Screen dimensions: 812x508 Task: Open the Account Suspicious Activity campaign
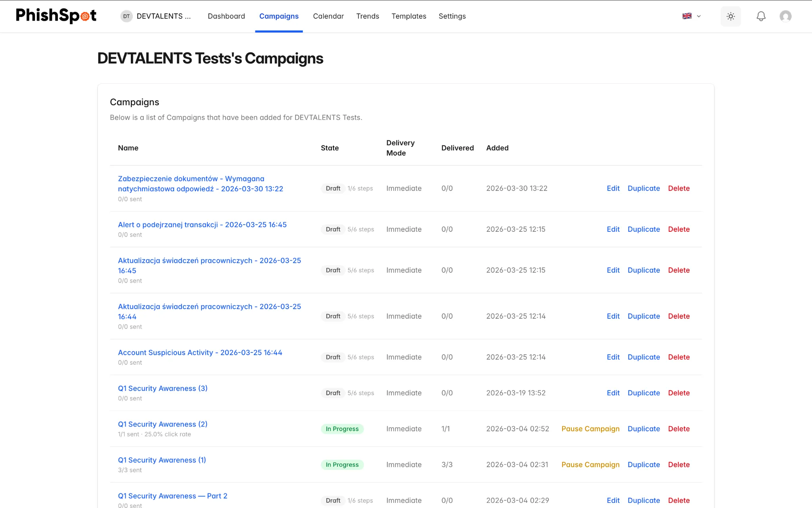coord(200,352)
